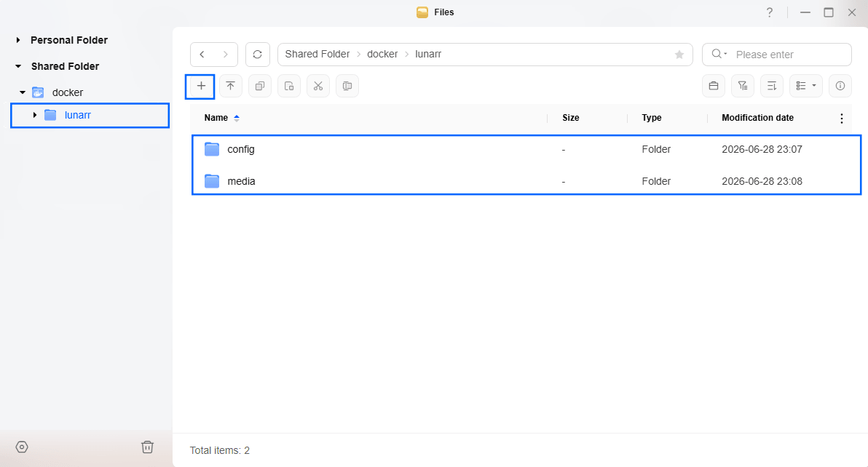868x467 pixels.
Task: Star the lunarr path as favorite
Action: 679,54
